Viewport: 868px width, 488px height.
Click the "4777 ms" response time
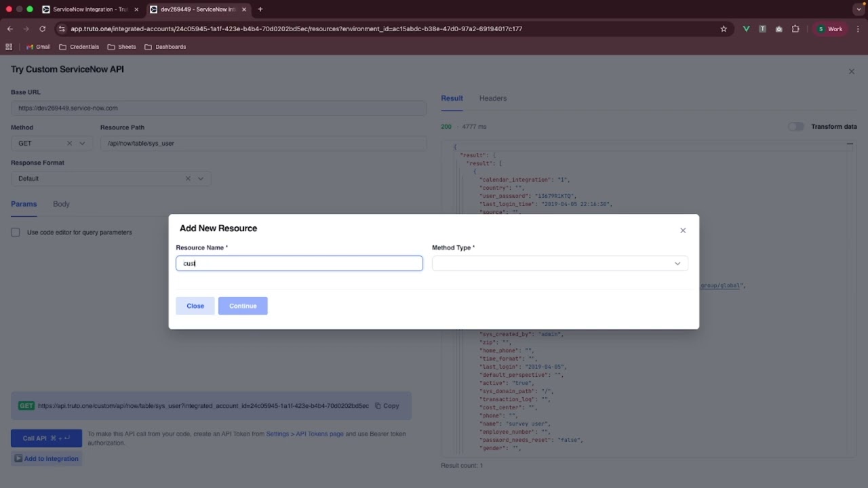[x=474, y=127]
